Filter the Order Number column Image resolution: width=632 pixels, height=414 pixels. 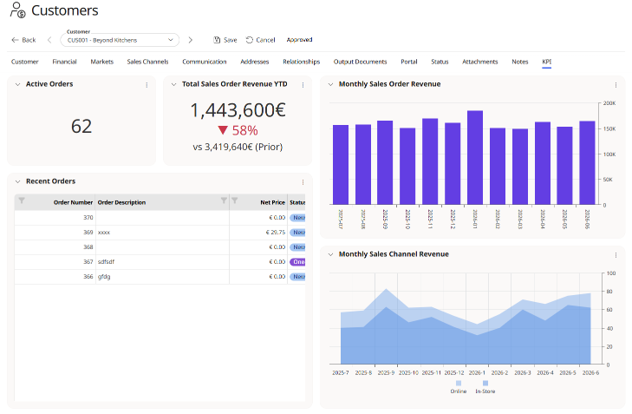pyautogui.click(x=22, y=201)
